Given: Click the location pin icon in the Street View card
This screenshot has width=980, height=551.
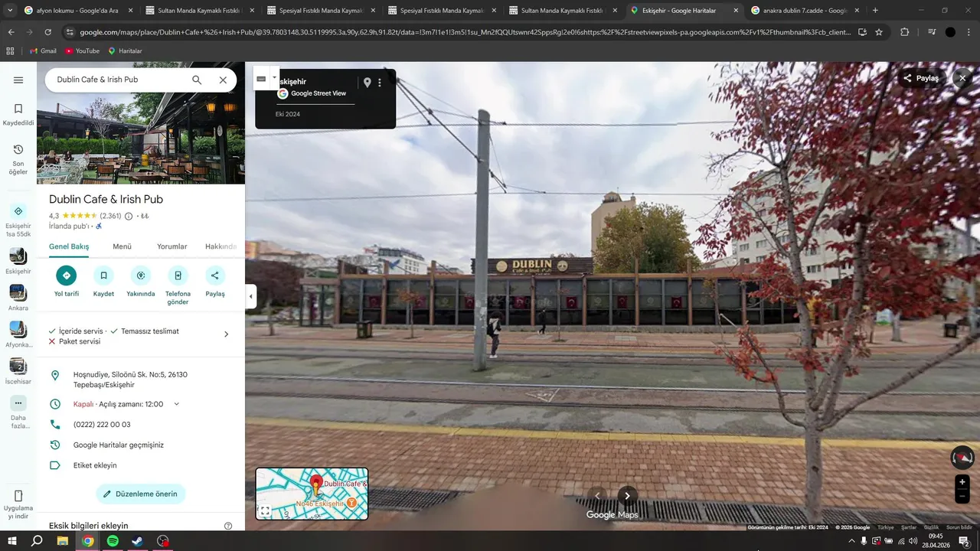Looking at the screenshot, I should 367,83.
